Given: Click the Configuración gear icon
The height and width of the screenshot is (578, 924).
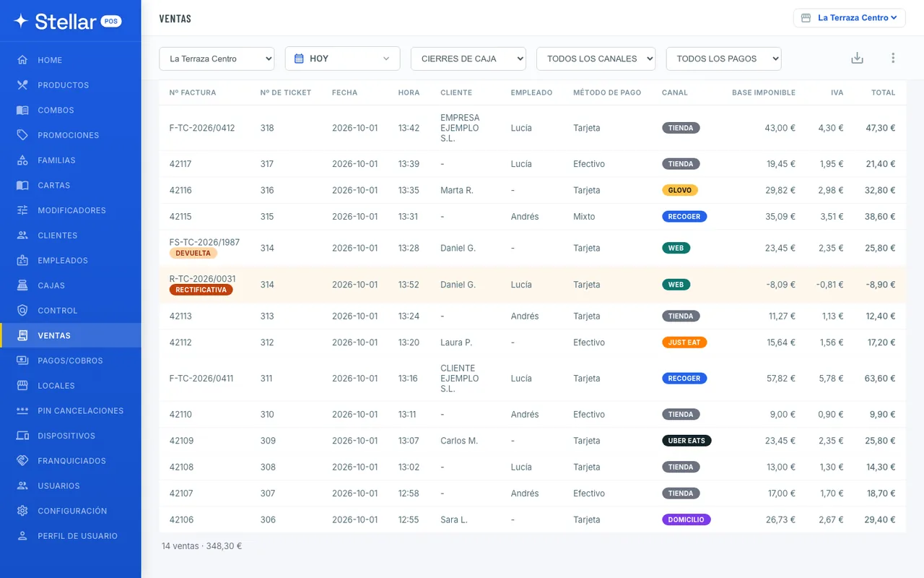Looking at the screenshot, I should pyautogui.click(x=22, y=511).
